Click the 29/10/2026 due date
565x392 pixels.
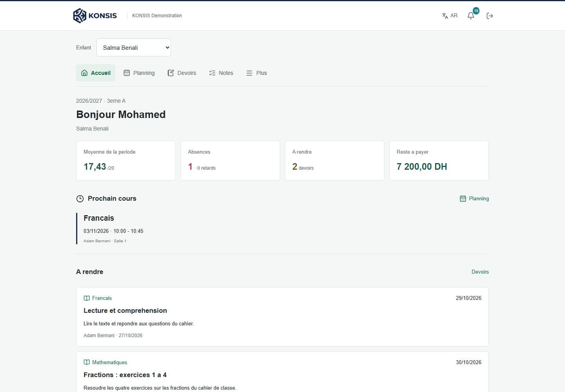click(468, 298)
